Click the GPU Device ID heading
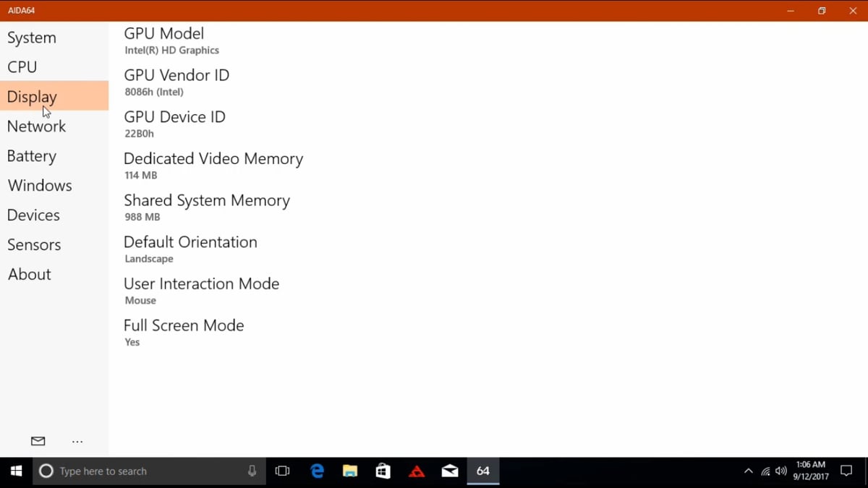The height and width of the screenshot is (488, 868). pyautogui.click(x=174, y=117)
